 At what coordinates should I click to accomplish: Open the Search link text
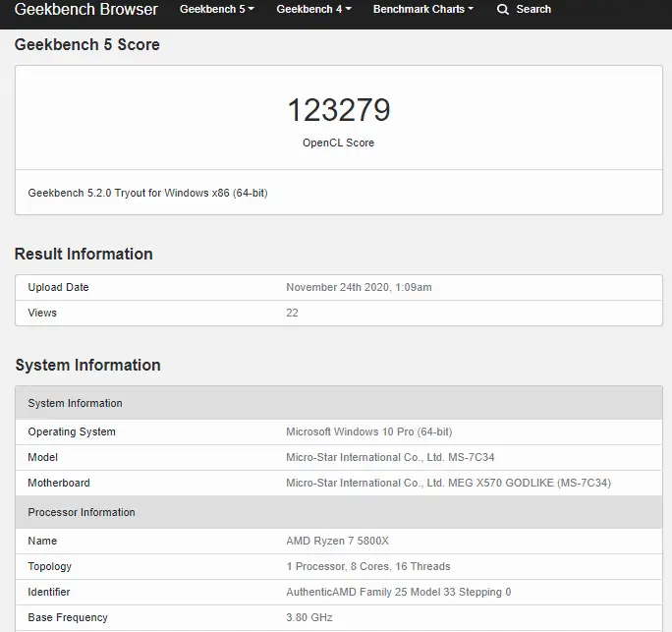[x=533, y=9]
